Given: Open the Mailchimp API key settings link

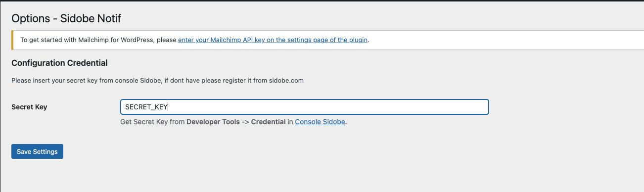Looking at the screenshot, I should 273,40.
